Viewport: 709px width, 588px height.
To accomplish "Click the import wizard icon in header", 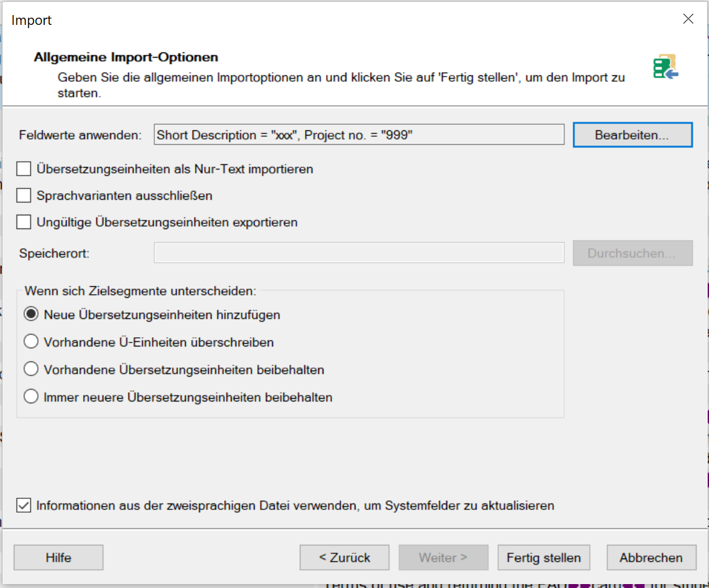I will tap(665, 67).
